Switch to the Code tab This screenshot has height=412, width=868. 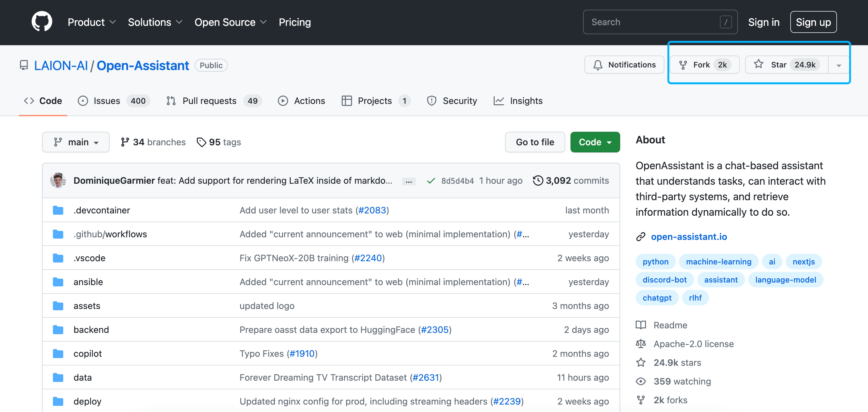click(43, 101)
